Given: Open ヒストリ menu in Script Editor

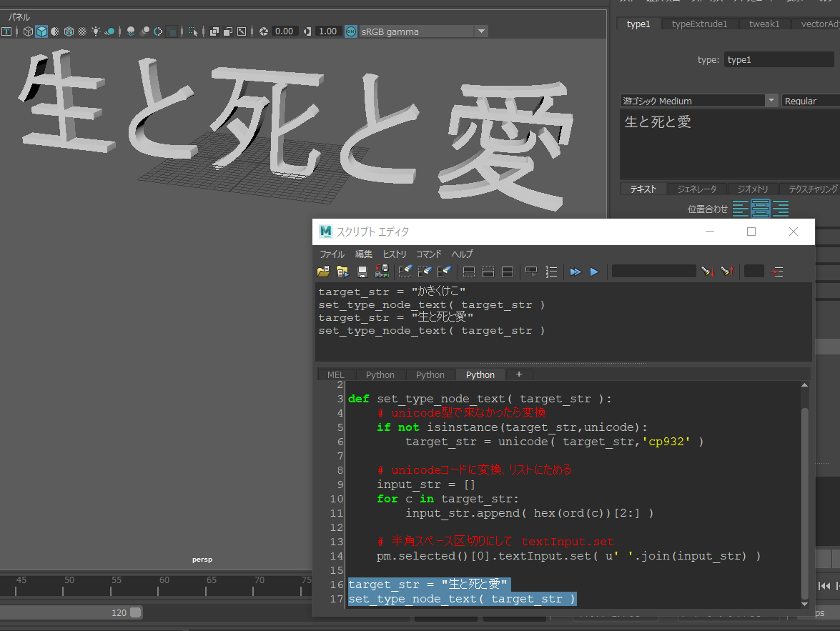Looking at the screenshot, I should 395,254.
